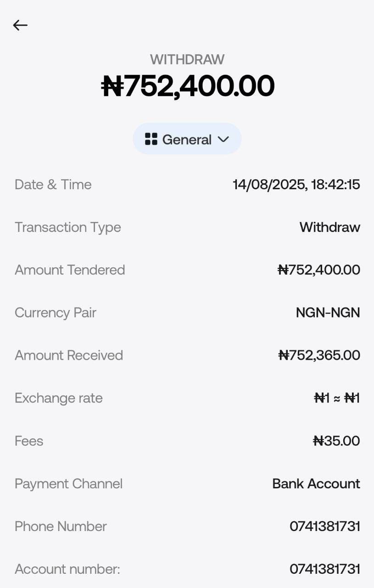This screenshot has height=588, width=374.
Task: Select the Date & Time label
Action: (53, 185)
